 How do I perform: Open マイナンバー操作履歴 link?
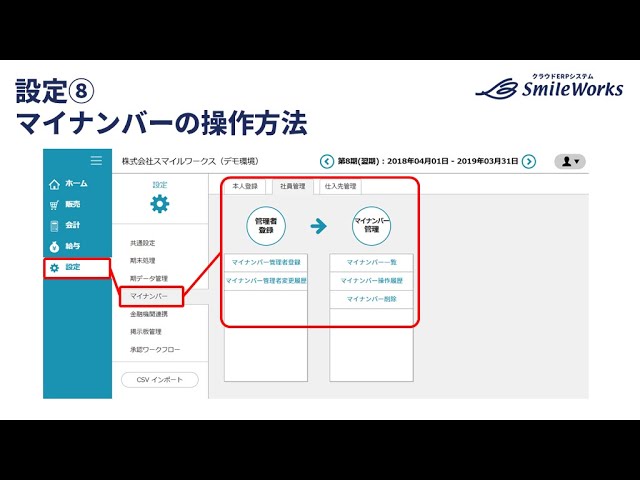tap(371, 281)
